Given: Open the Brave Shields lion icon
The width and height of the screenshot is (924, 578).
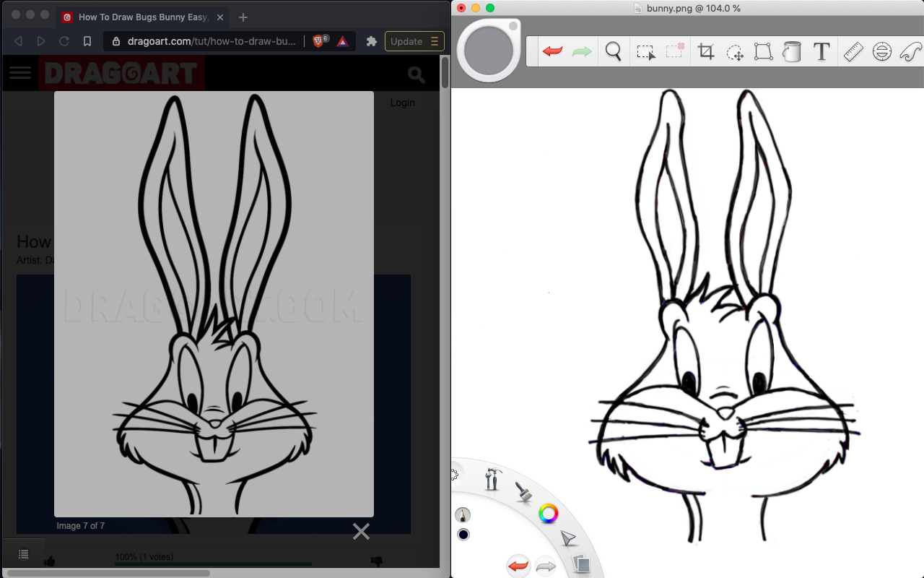Looking at the screenshot, I should click(318, 41).
